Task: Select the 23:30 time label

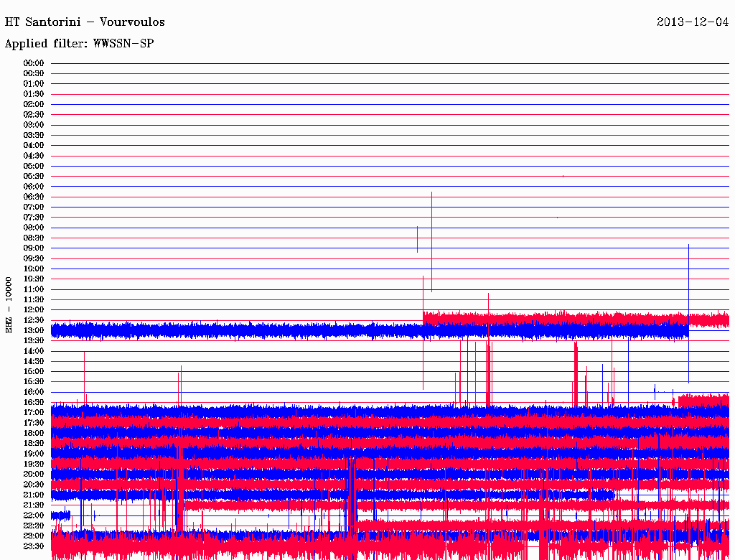Action: 34,546
